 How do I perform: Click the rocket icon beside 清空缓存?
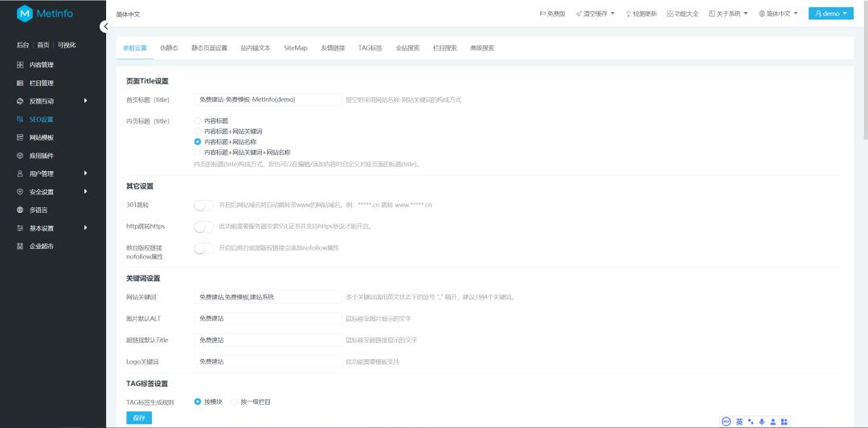pyautogui.click(x=579, y=14)
